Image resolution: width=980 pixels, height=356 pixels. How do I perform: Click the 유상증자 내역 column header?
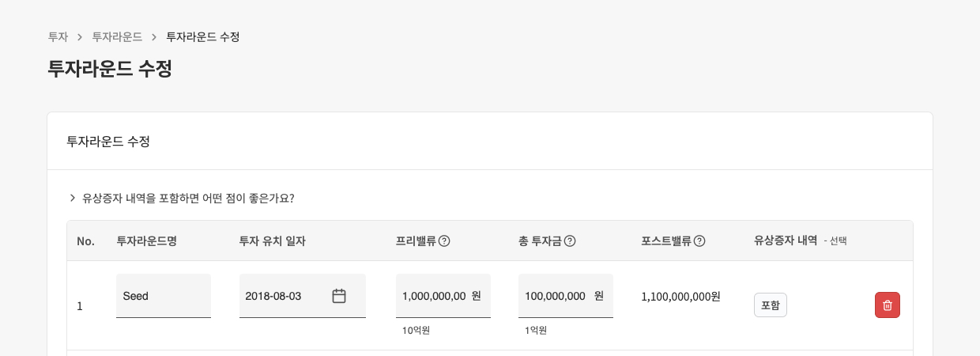[786, 241]
